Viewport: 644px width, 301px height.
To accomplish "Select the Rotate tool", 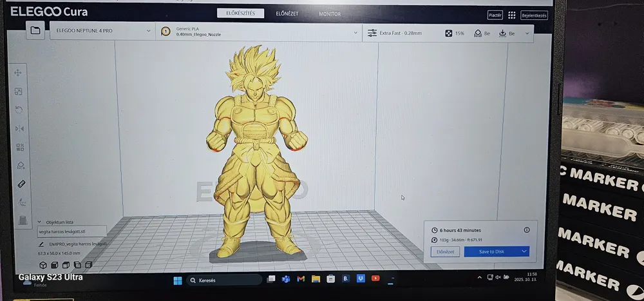I will [x=19, y=110].
